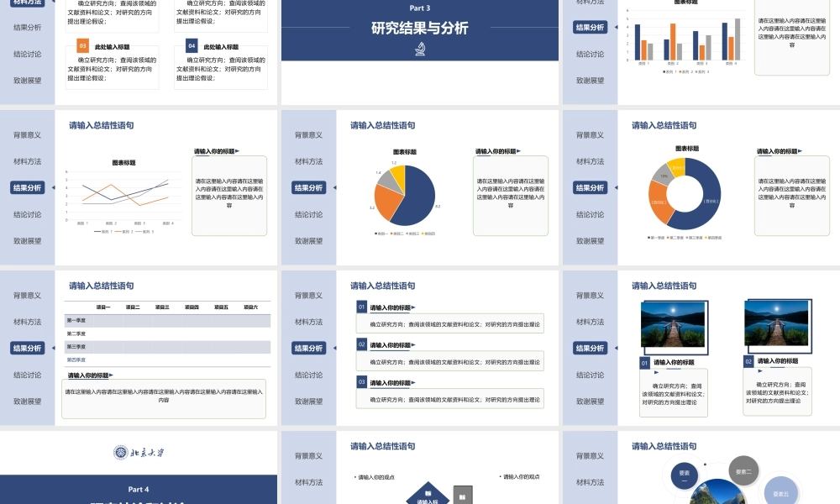Click the text box under the right lake photo
Screen dimensions: 840x504
click(x=777, y=391)
